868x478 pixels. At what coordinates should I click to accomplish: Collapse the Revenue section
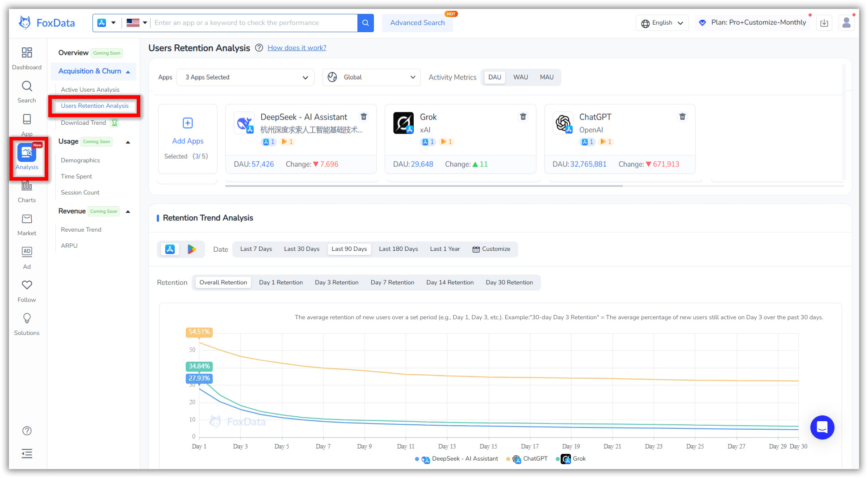(x=128, y=212)
